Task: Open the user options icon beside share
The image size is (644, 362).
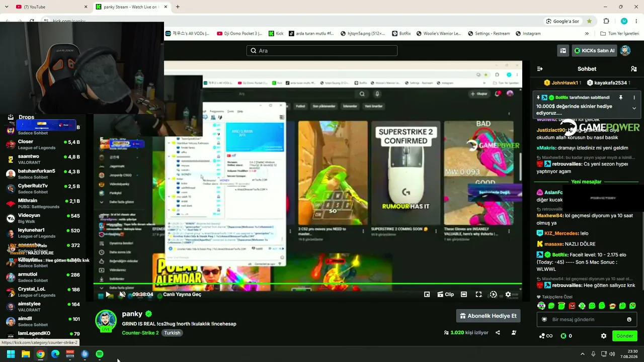Action: (514, 333)
